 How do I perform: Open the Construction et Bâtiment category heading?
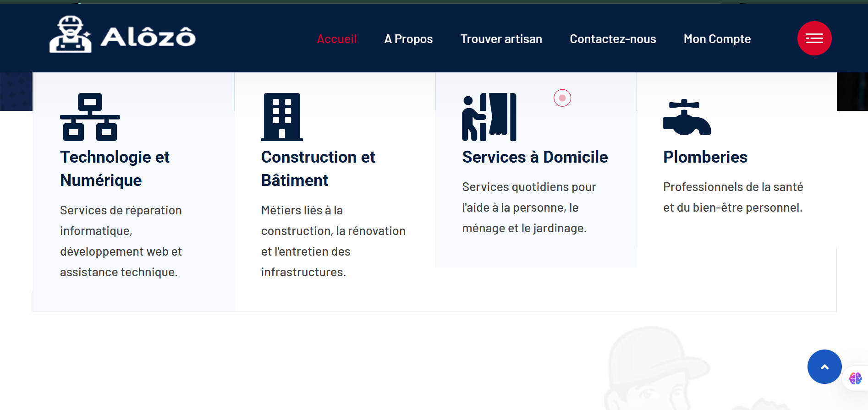[x=318, y=169]
